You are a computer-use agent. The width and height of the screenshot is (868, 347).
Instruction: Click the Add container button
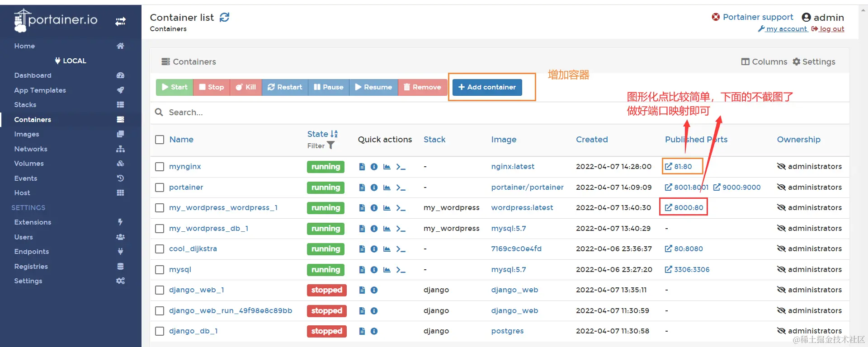pos(487,87)
